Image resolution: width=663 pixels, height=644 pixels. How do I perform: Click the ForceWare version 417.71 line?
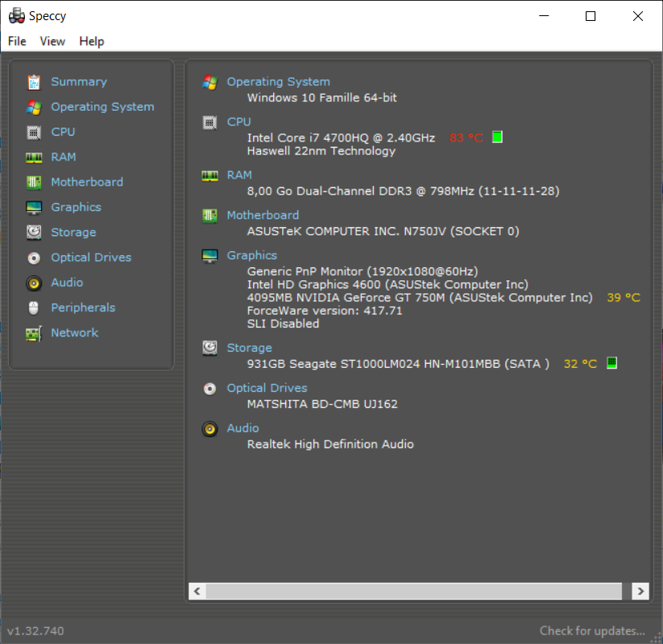pyautogui.click(x=325, y=311)
